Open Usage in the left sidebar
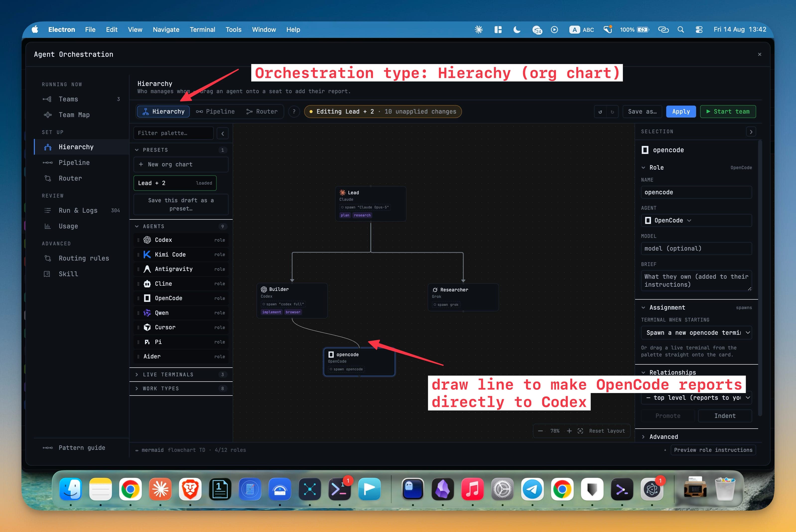Screen dimensions: 796x532 tap(81, 226)
